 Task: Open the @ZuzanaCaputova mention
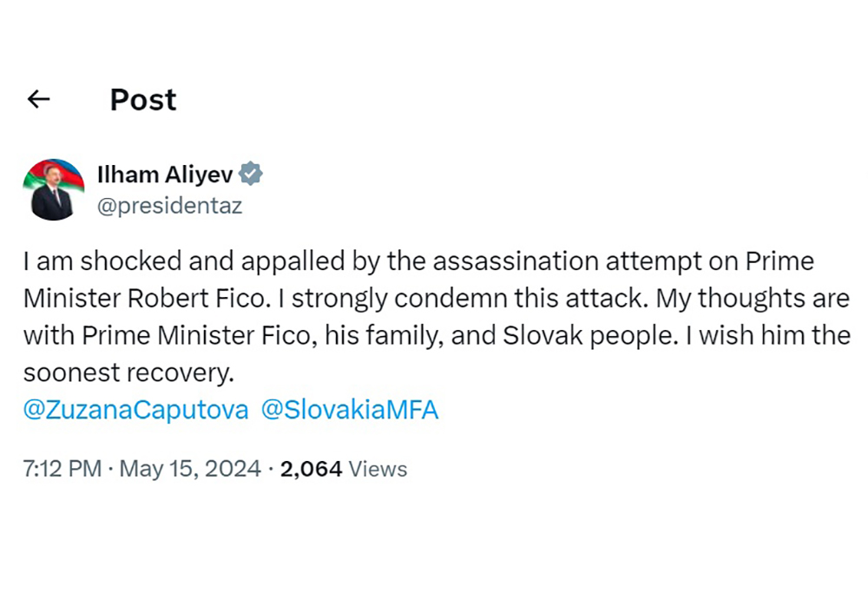136,410
